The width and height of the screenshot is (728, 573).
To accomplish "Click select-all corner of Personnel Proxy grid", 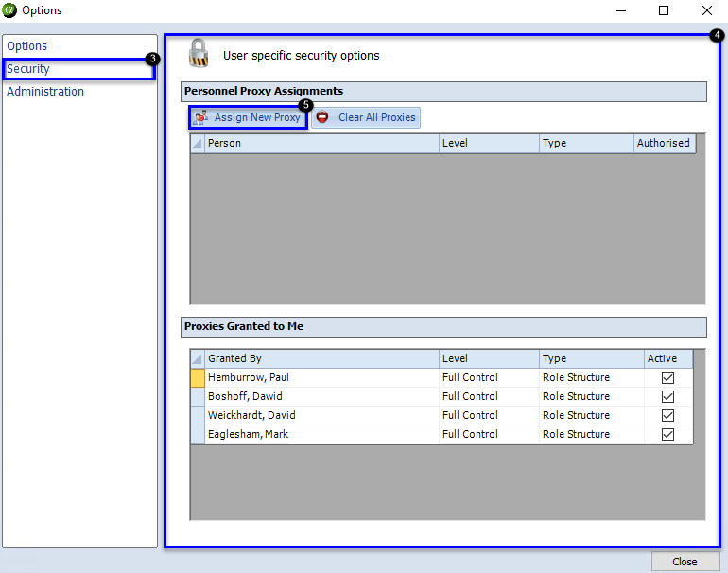I will click(x=198, y=143).
